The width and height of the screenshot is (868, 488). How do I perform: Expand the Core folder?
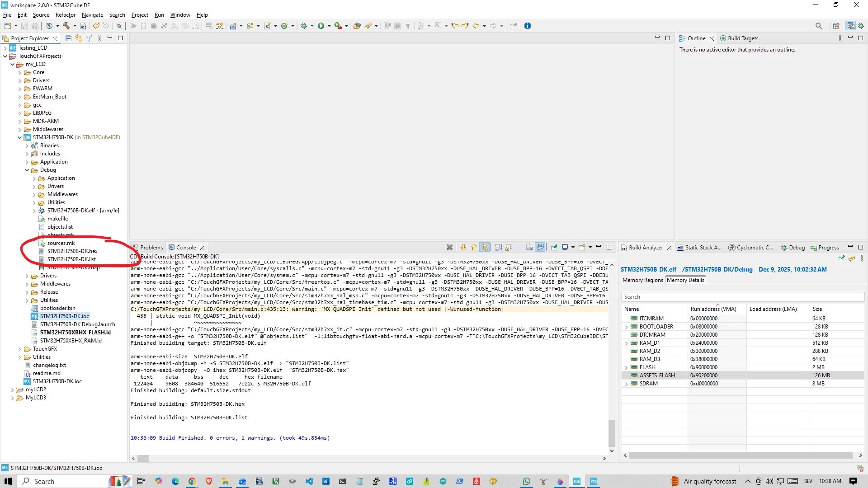pos(19,72)
